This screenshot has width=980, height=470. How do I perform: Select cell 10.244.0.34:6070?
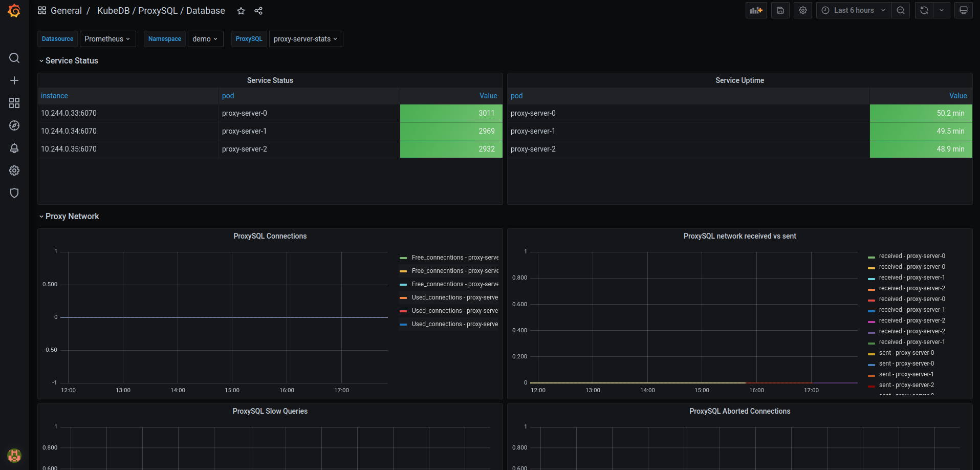pyautogui.click(x=128, y=131)
